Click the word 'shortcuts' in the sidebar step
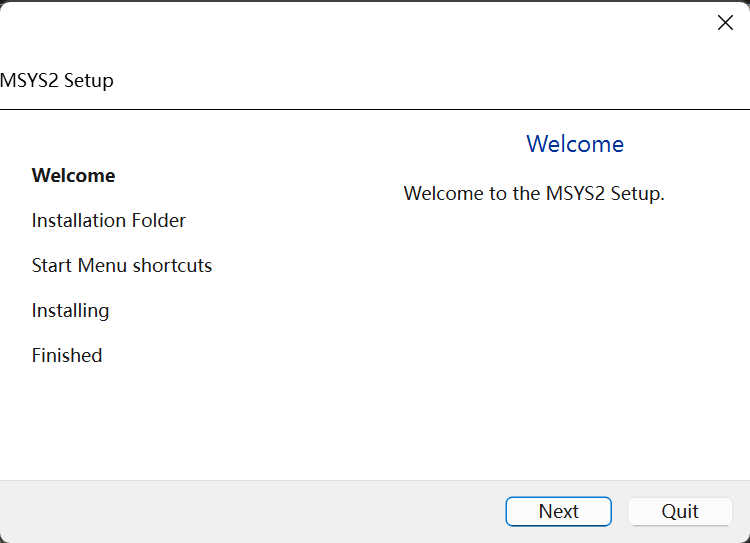Image resolution: width=750 pixels, height=543 pixels. (172, 265)
